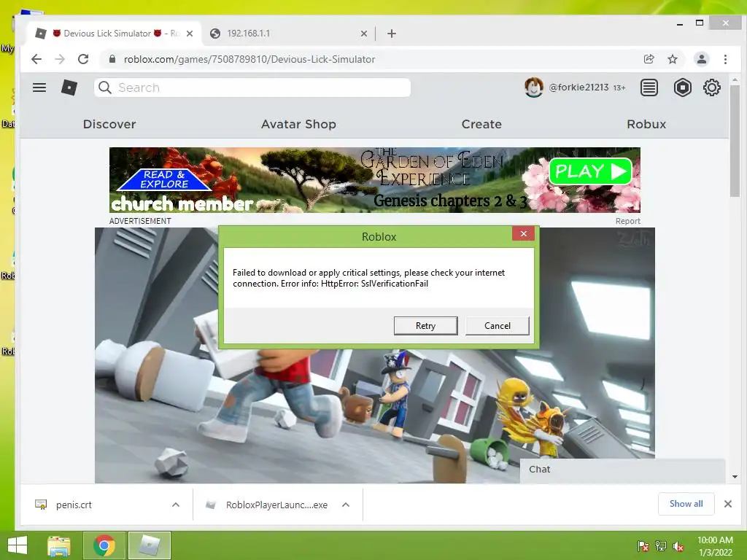Close the Devious Lick Simulator tab

tap(190, 34)
